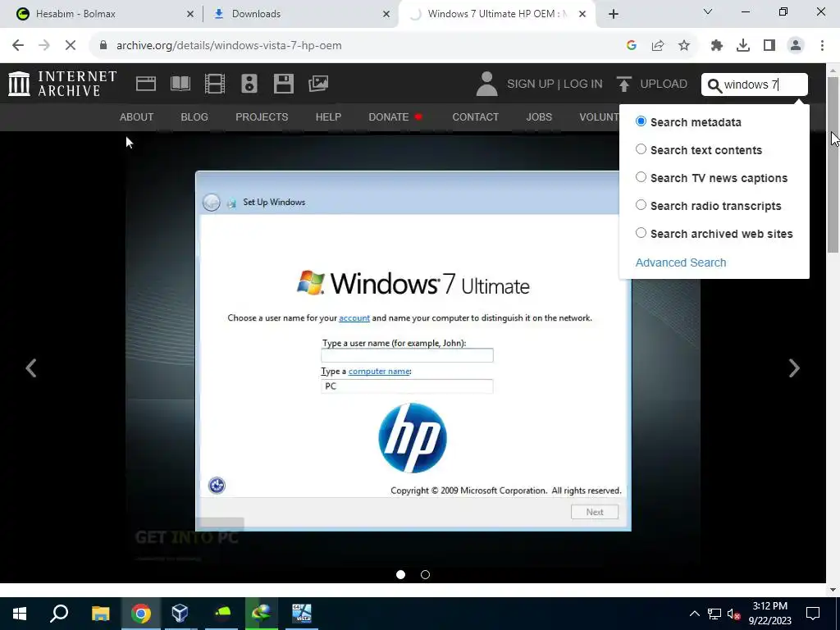The image size is (840, 630).
Task: Open the PROJECTS menu item
Action: 262,116
